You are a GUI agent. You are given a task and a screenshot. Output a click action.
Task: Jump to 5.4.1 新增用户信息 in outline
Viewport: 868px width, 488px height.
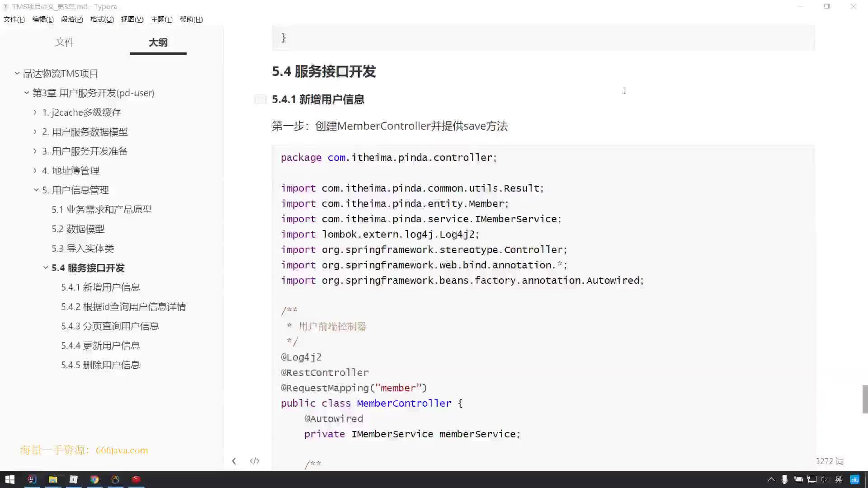click(100, 287)
